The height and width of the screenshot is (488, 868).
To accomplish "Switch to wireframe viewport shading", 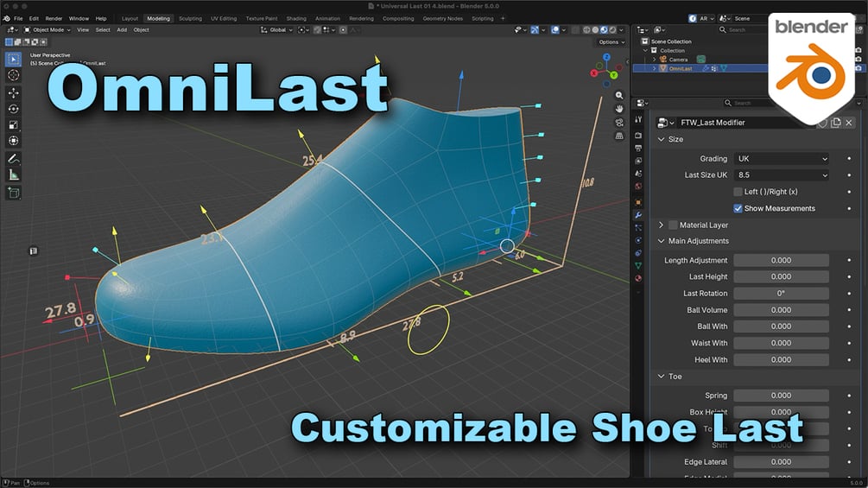I will point(586,30).
